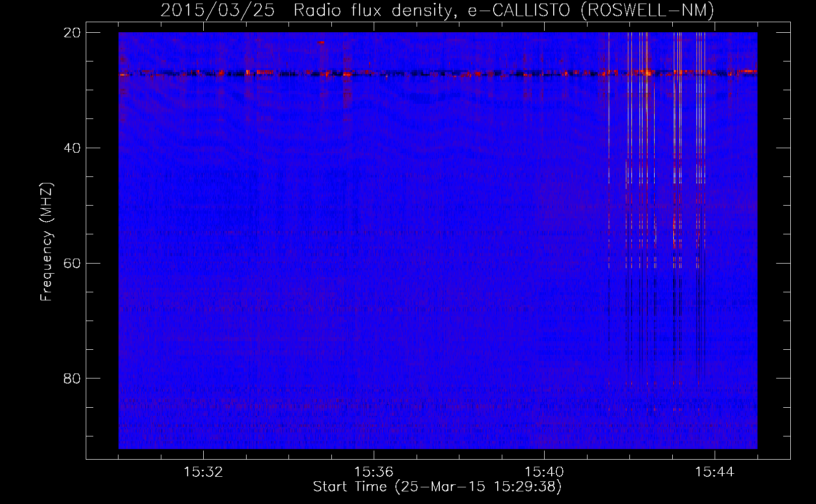Select the 'Frequency (MHZ)' axis label
This screenshot has width=816, height=504.
pos(46,242)
